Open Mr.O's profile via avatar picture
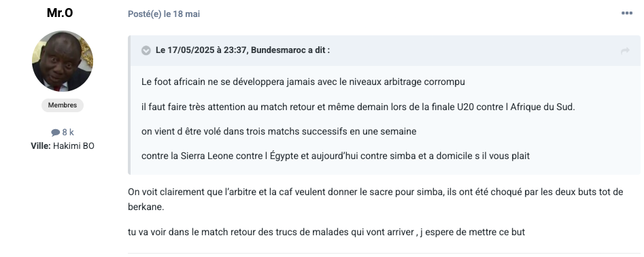This screenshot has height=257, width=644. [x=63, y=61]
